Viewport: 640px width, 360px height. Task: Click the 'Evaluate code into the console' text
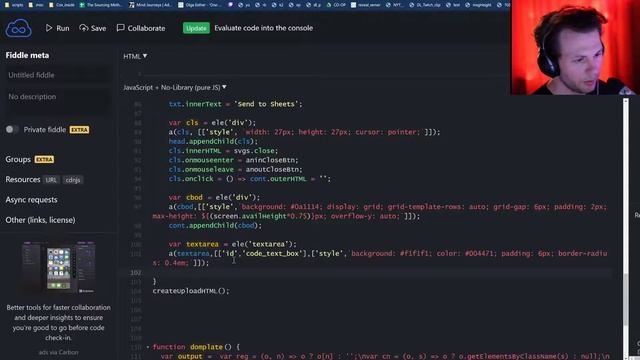[x=264, y=28]
